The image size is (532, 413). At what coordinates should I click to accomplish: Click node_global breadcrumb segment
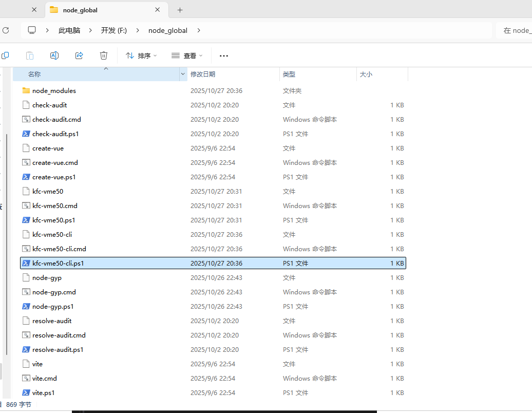coord(167,30)
